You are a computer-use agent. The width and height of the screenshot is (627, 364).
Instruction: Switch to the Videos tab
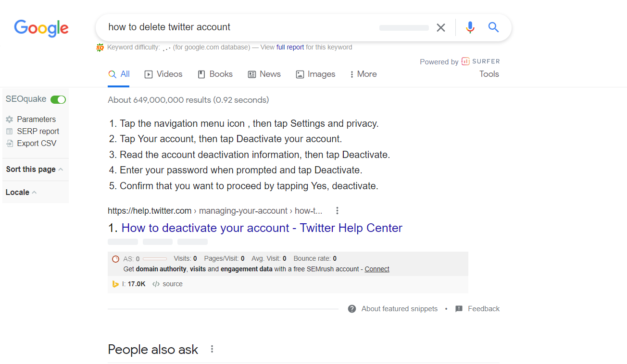(163, 74)
